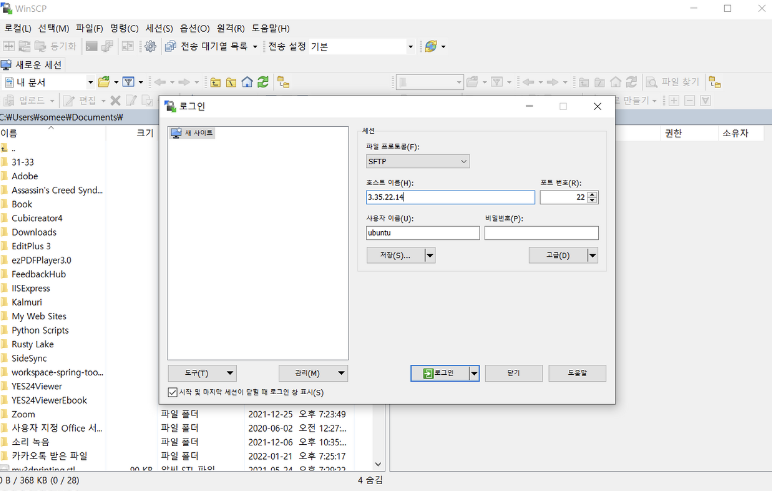
Task: Open the 관리(M) manage dropdown button
Action: 313,373
